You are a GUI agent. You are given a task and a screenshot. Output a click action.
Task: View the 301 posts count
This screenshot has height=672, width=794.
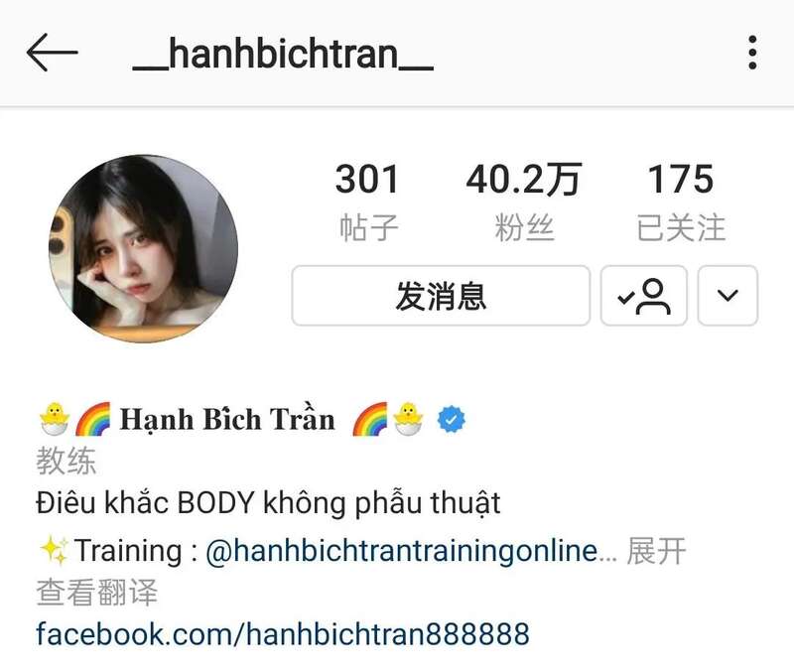coord(367,202)
